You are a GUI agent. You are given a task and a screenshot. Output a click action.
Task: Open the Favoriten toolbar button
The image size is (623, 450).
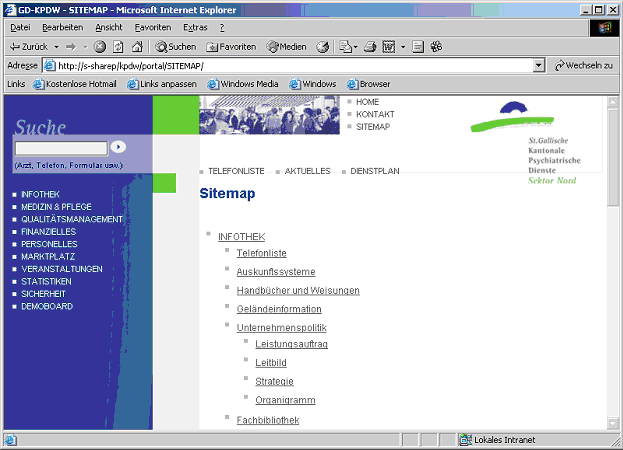click(x=231, y=47)
